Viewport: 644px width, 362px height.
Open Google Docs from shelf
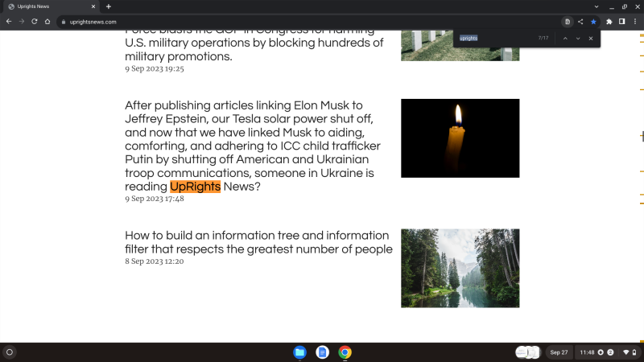point(323,352)
